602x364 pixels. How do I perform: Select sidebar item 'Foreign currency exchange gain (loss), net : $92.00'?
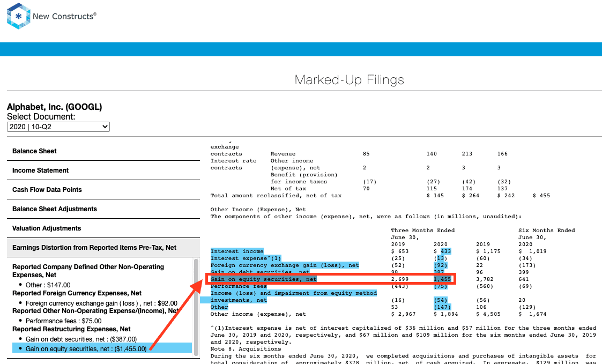click(x=101, y=303)
